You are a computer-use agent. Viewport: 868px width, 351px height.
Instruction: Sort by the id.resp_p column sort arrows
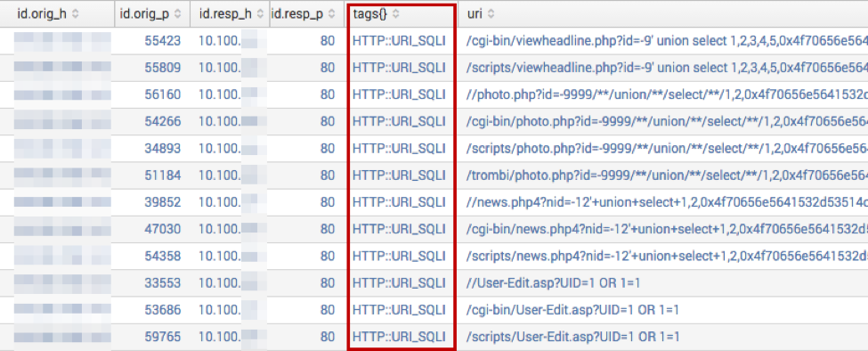coord(331,14)
